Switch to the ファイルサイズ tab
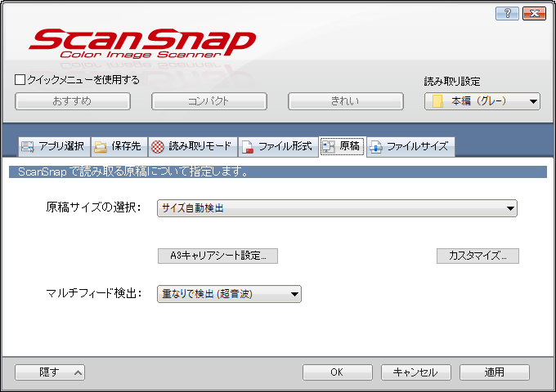The width and height of the screenshot is (556, 392). pos(410,147)
